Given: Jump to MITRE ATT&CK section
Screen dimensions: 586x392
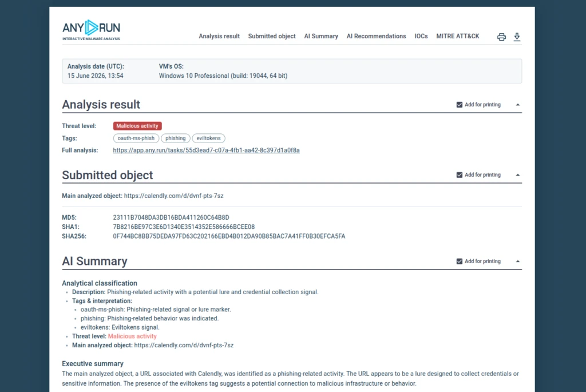Looking at the screenshot, I should tap(457, 36).
